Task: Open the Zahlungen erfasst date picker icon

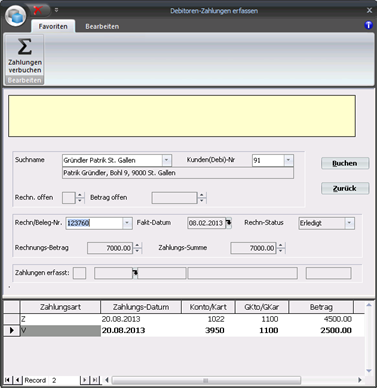Action: [x=135, y=273]
